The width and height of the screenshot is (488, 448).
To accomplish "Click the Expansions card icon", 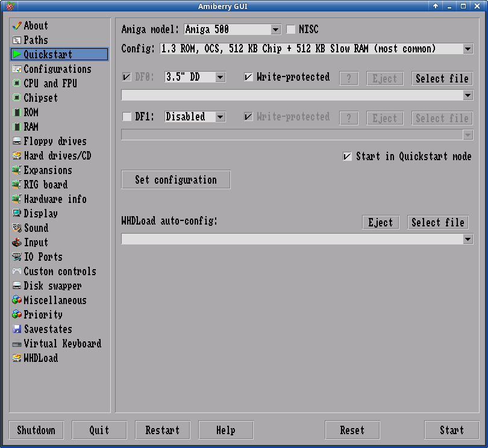I will (17, 170).
